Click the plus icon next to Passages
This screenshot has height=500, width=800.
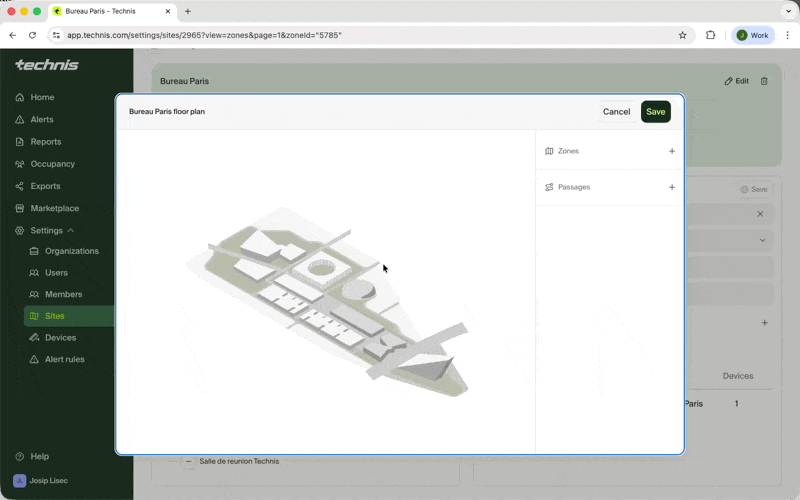click(x=671, y=187)
